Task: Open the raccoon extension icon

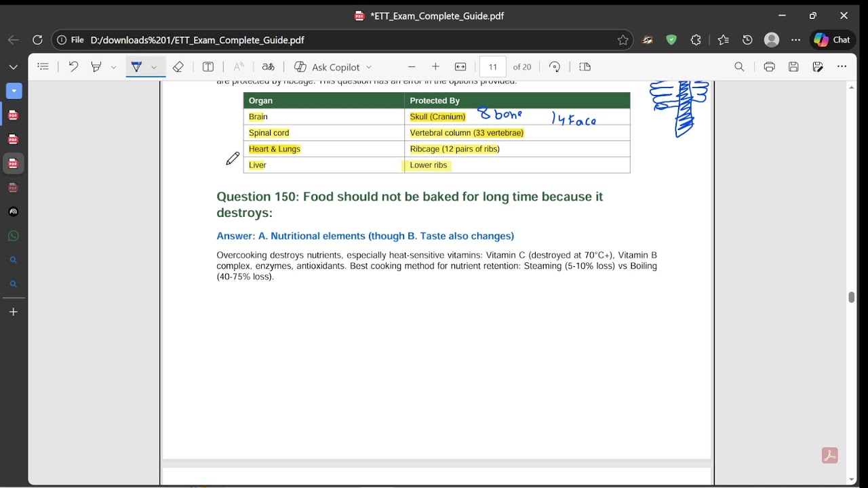Action: 648,40
